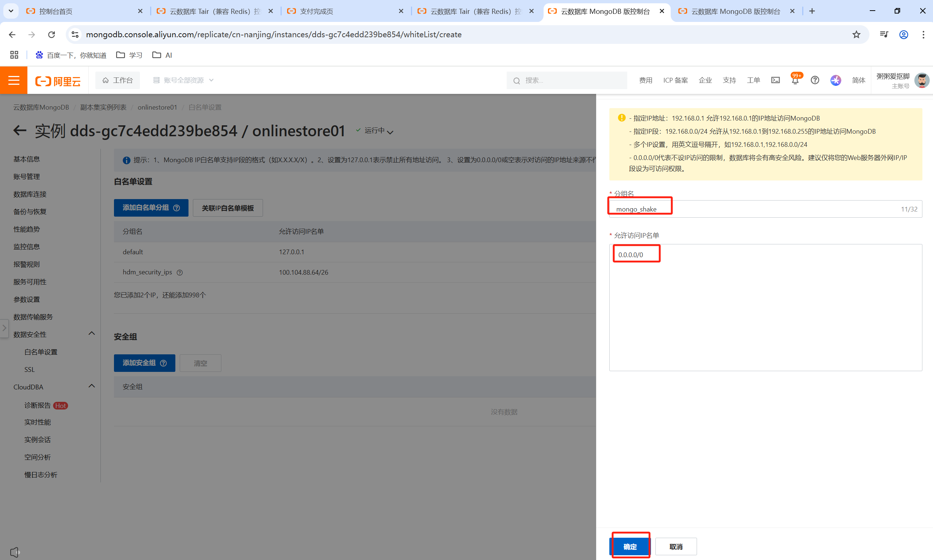Image resolution: width=933 pixels, height=560 pixels.
Task: View site information icon in address bar
Action: [x=75, y=34]
